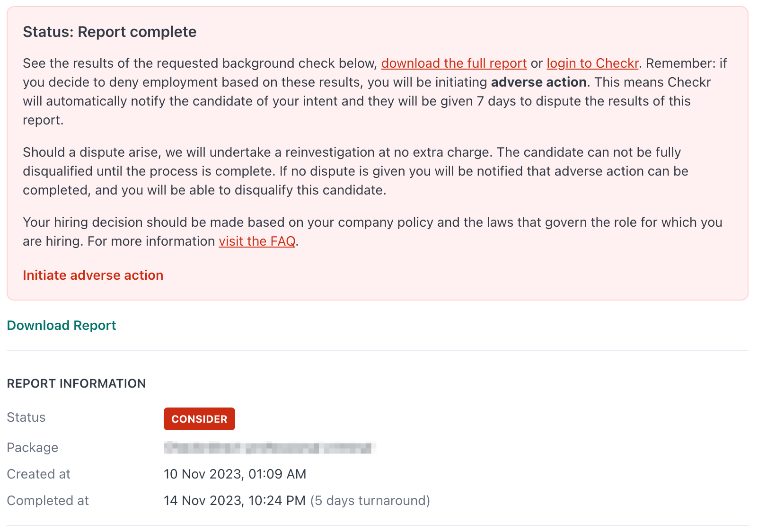The height and width of the screenshot is (532, 758).
Task: Click the 'Completed at' field label
Action: (48, 501)
